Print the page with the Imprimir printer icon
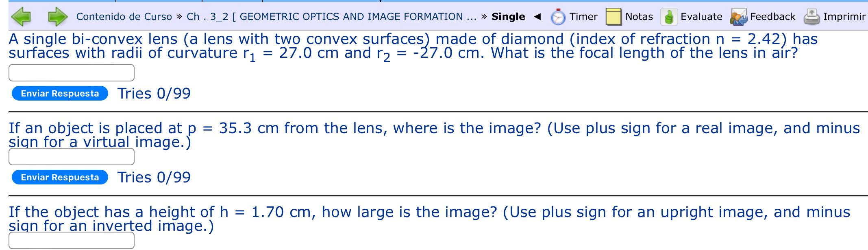This screenshot has height=250, width=868. tap(813, 17)
